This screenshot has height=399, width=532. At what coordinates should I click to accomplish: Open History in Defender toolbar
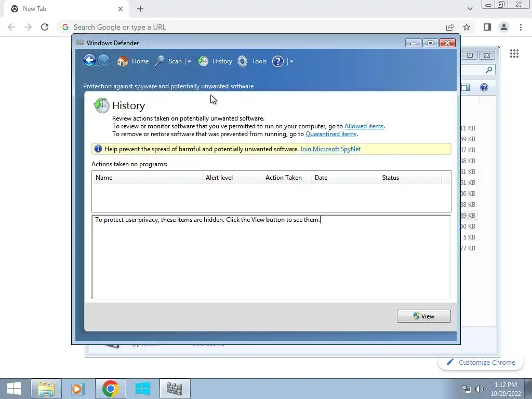(215, 61)
